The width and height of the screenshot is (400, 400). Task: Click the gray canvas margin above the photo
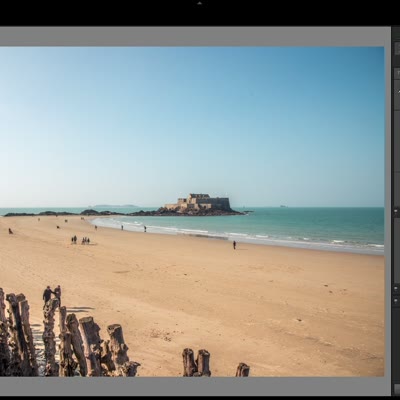[x=193, y=37]
